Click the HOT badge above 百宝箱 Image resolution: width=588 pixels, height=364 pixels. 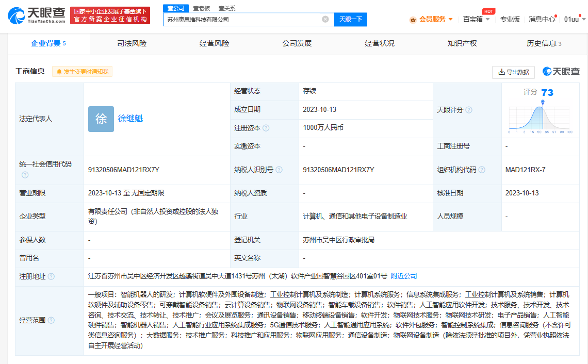488,11
